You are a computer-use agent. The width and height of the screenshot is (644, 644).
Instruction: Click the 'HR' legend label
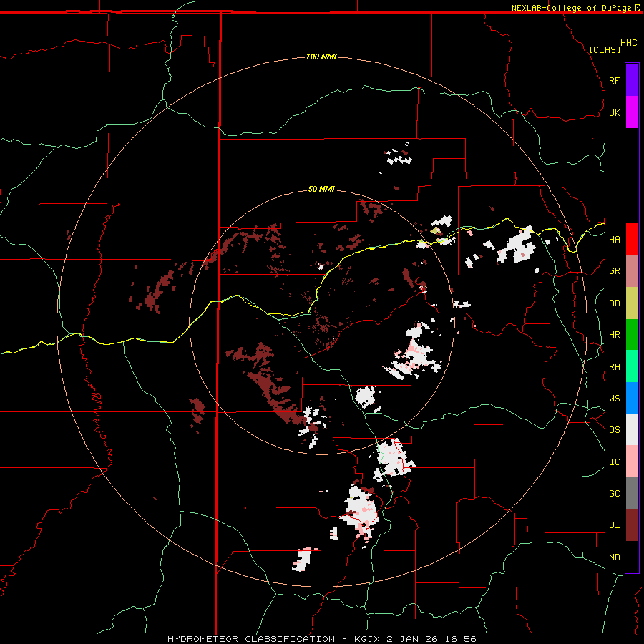click(x=614, y=335)
